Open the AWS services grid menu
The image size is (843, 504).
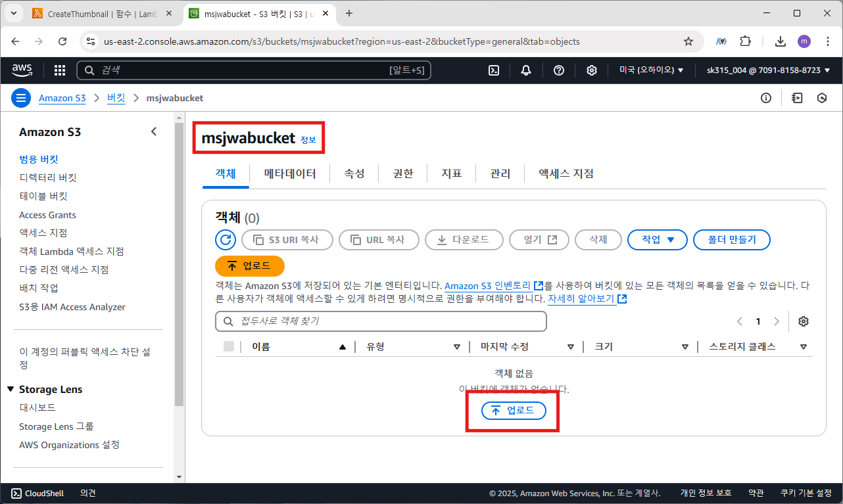[60, 70]
